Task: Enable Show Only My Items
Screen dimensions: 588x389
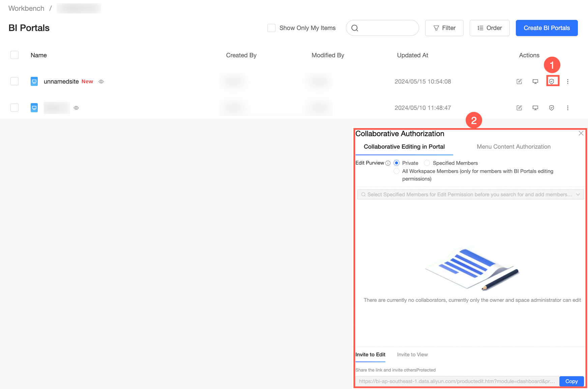Action: [271, 28]
